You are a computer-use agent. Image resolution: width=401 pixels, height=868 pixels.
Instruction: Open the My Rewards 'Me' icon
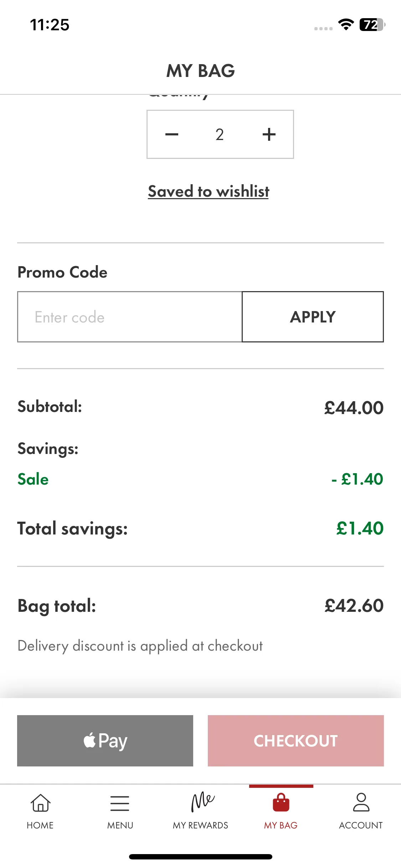(x=202, y=802)
